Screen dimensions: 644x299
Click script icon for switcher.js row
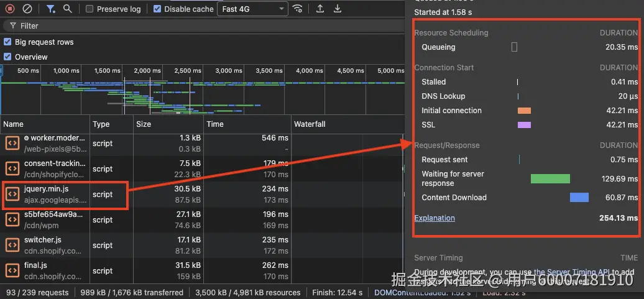(x=12, y=245)
